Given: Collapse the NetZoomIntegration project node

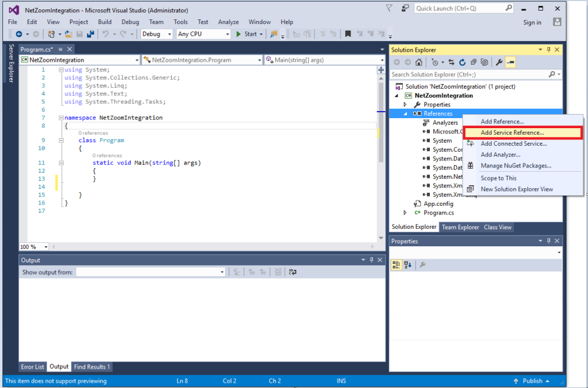Looking at the screenshot, I should point(396,96).
